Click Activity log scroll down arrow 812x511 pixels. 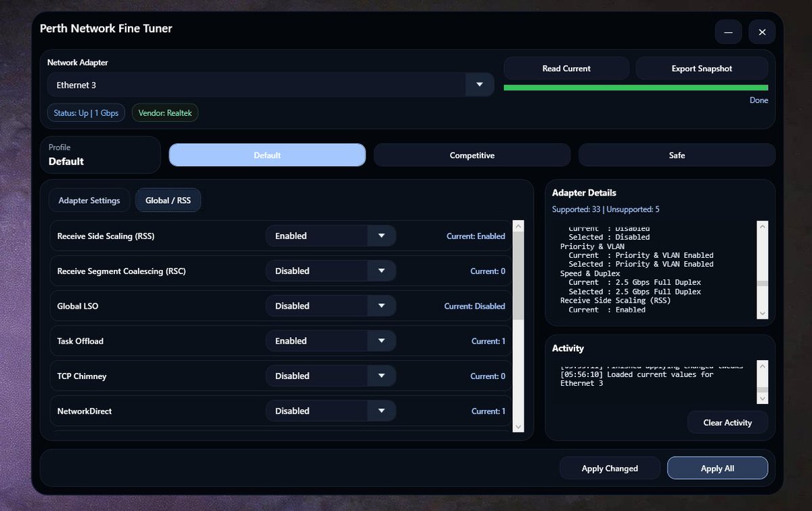[x=763, y=398]
